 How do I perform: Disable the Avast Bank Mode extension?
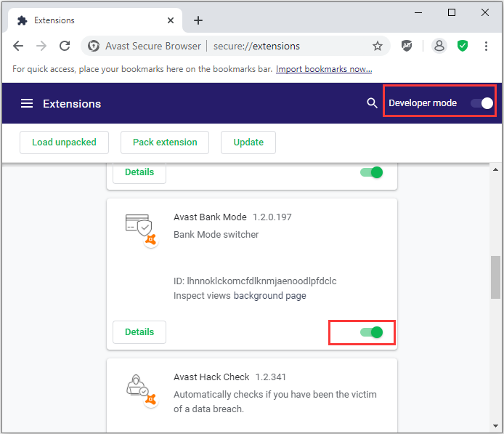click(372, 332)
